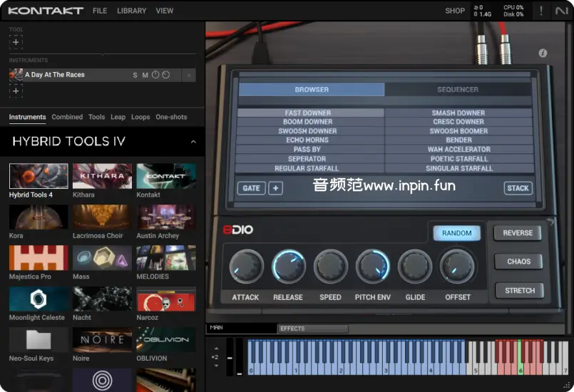574x392 pixels.
Task: Select the POETIC STARFALL preset
Action: [x=459, y=159]
